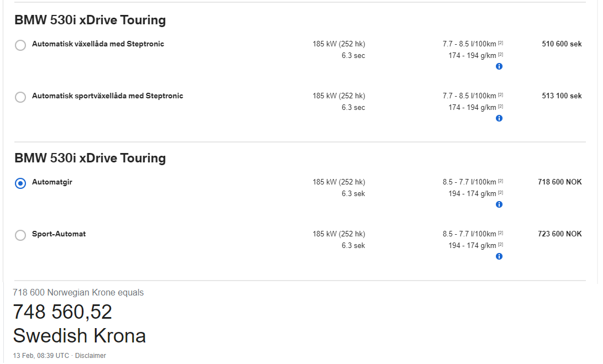Select Automatisk sportväxellåda med Steptronic radio button
The width and height of the screenshot is (603, 364).
coord(20,97)
